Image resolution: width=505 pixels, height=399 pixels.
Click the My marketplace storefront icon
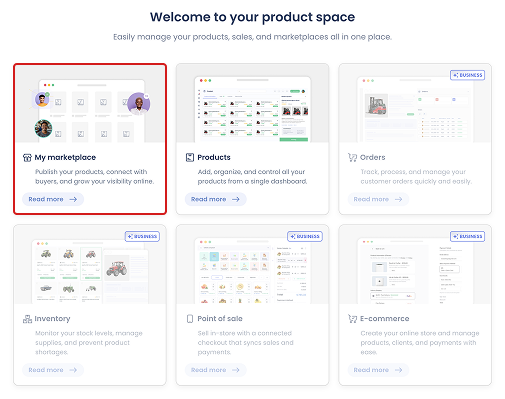[27, 158]
